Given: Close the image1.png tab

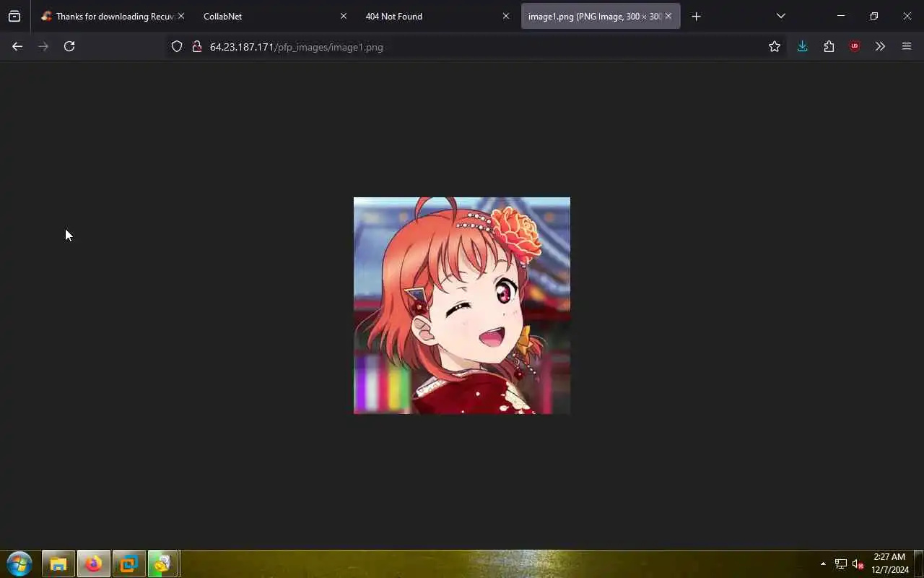Looking at the screenshot, I should (x=668, y=16).
